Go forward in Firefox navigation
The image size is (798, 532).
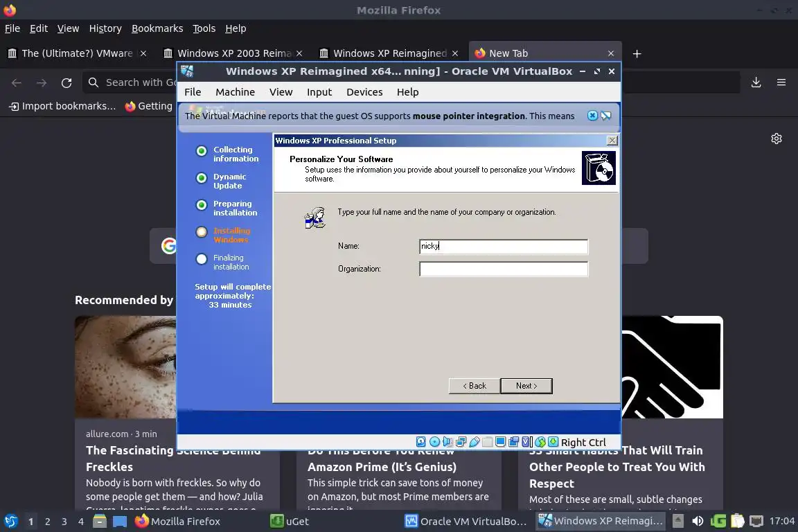42,83
